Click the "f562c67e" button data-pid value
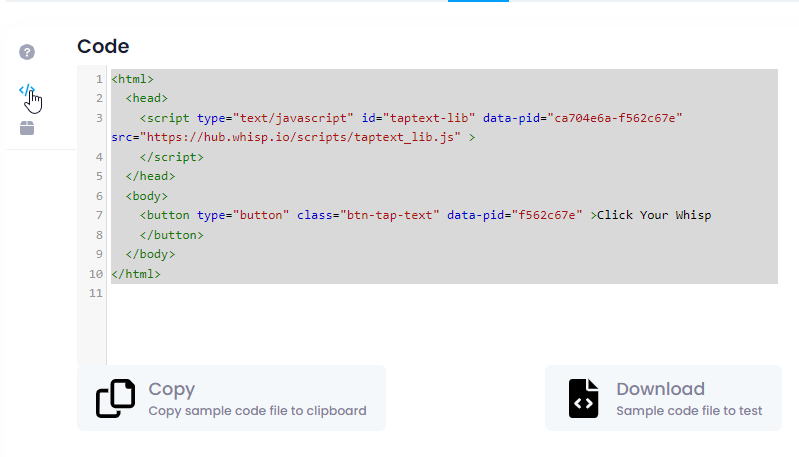The image size is (799, 457). pos(547,215)
